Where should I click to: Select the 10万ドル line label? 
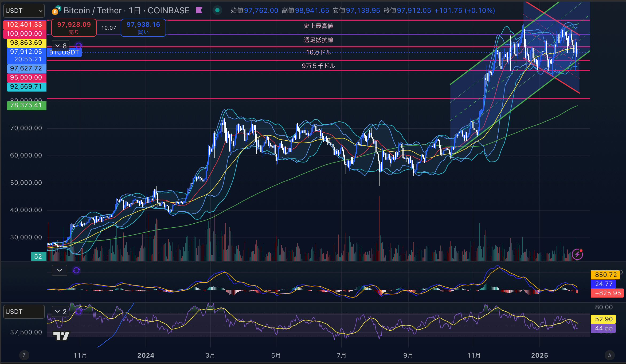coord(319,52)
